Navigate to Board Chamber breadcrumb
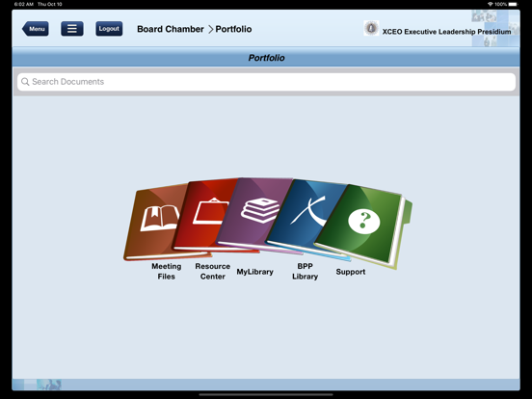The width and height of the screenshot is (532, 399). 171,29
